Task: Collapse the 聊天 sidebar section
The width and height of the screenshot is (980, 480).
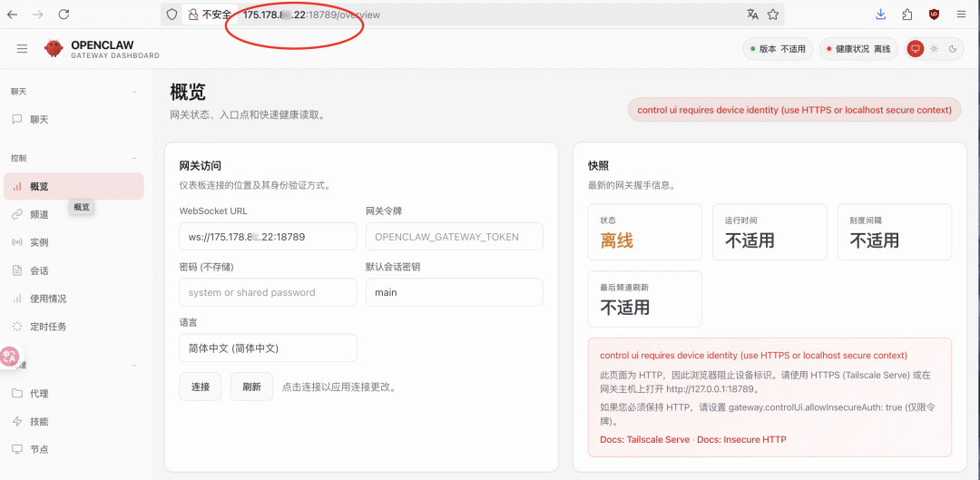Action: (x=134, y=92)
